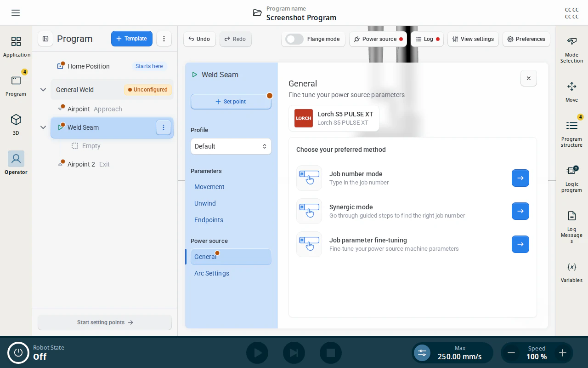Click the Set point button
This screenshot has height=368, width=588.
231,102
